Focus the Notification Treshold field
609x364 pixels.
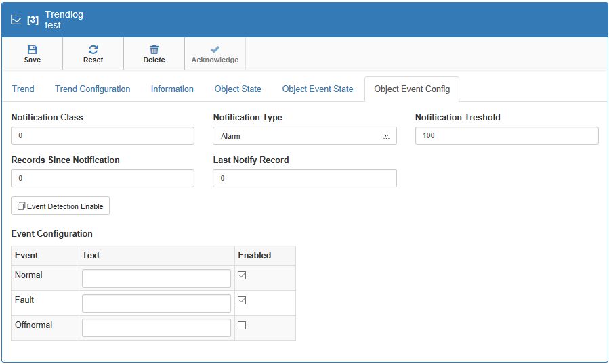(x=506, y=136)
